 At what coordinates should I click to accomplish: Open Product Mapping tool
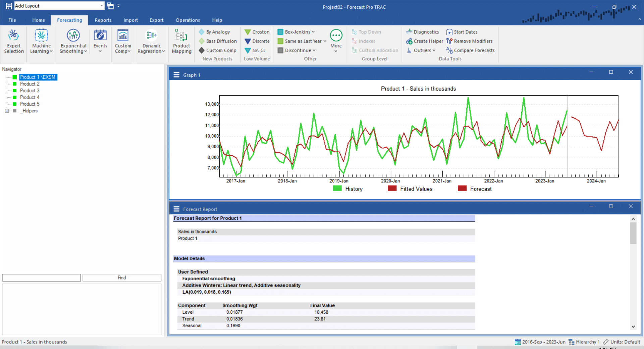click(181, 41)
